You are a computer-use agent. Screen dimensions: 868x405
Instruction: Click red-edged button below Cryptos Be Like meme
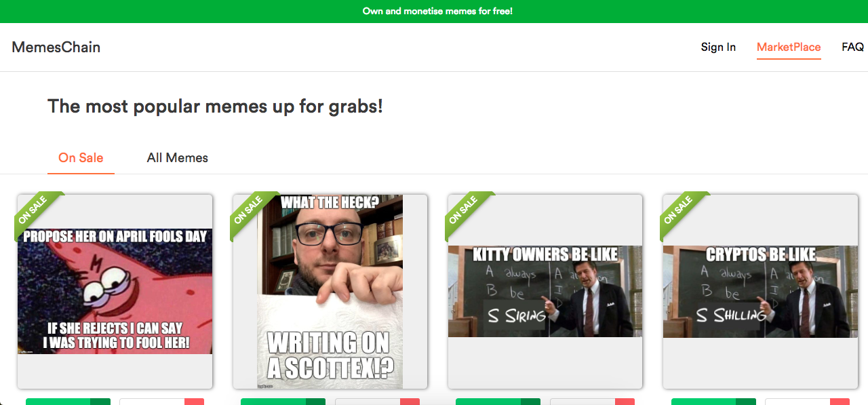click(x=807, y=402)
